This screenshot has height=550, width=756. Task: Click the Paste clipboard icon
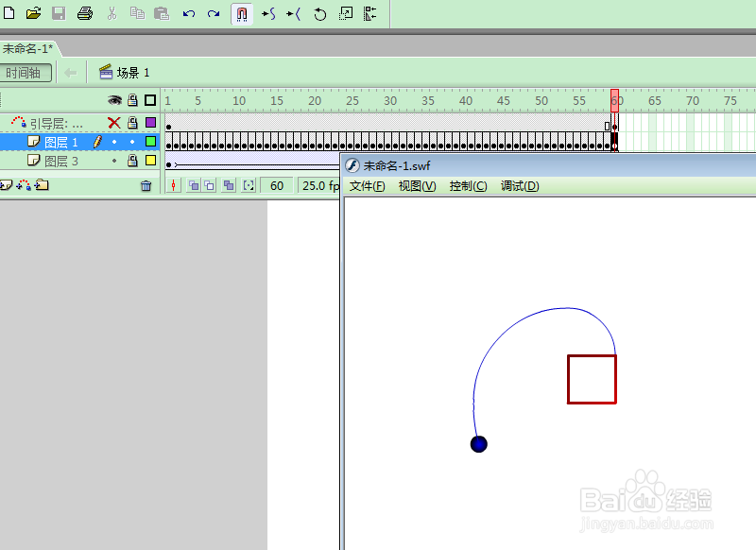point(162,13)
